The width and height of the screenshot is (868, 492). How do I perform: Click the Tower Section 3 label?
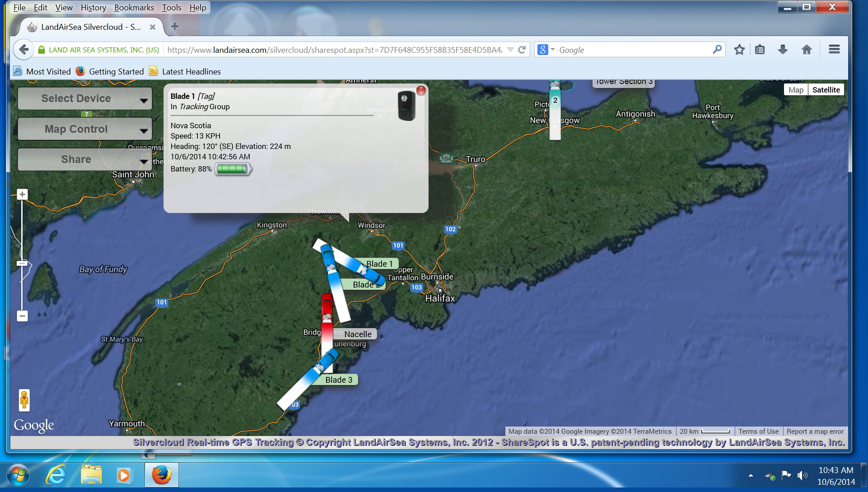coord(624,82)
